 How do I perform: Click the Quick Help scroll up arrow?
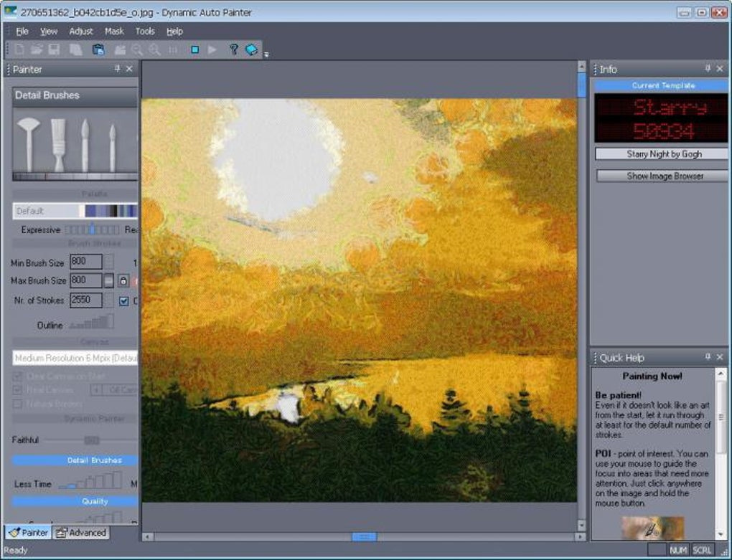[x=721, y=374]
